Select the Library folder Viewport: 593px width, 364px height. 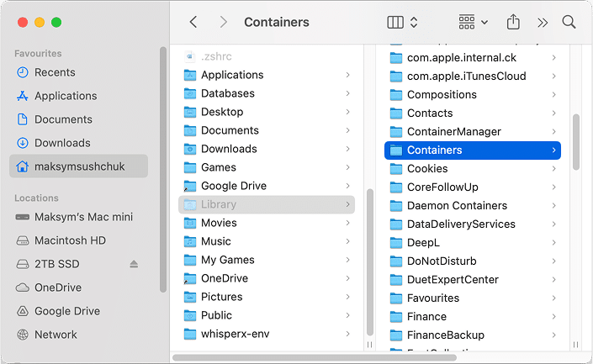point(267,204)
